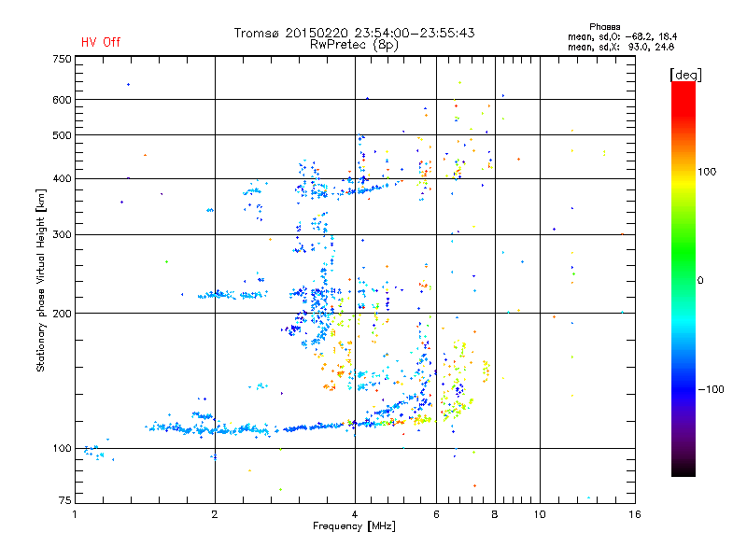This screenshot has height=560, width=747.
Task: Click the red 'HV Off' label
Action: [101, 42]
